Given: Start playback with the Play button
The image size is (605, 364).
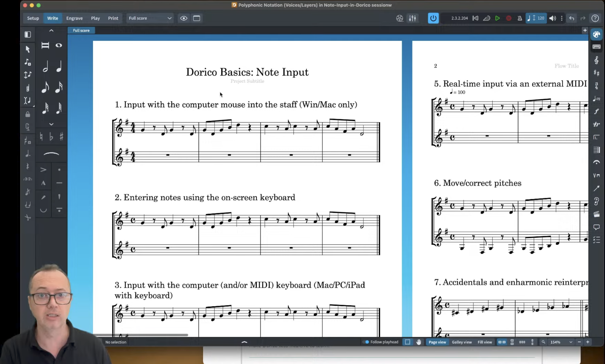Looking at the screenshot, I should click(497, 18).
